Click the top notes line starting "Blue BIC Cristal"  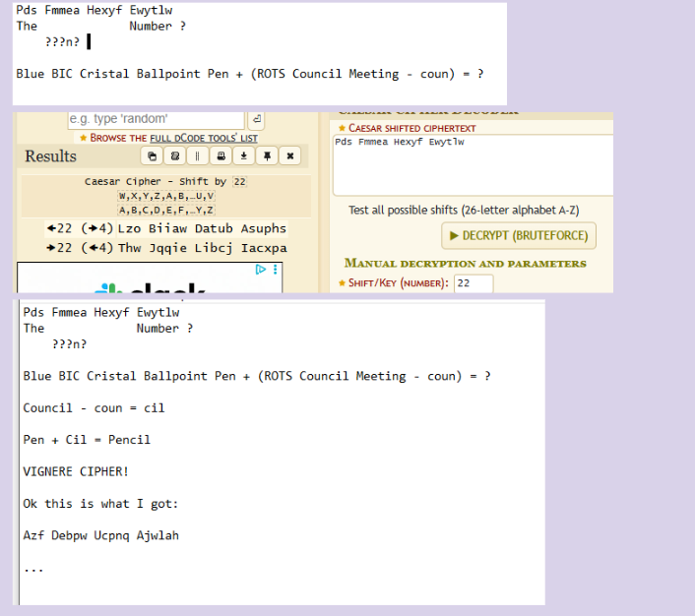[x=249, y=74]
